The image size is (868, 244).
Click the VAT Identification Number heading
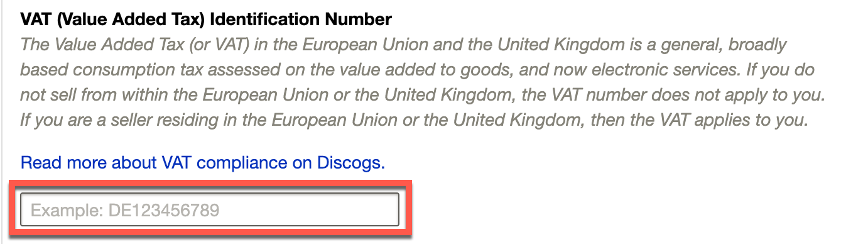[x=206, y=19]
